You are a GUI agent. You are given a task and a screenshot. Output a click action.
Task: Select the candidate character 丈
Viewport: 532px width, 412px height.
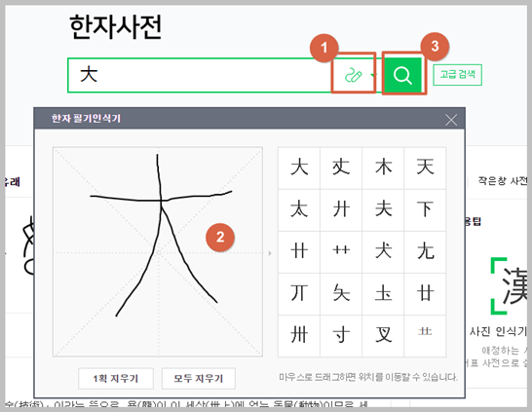tap(341, 168)
